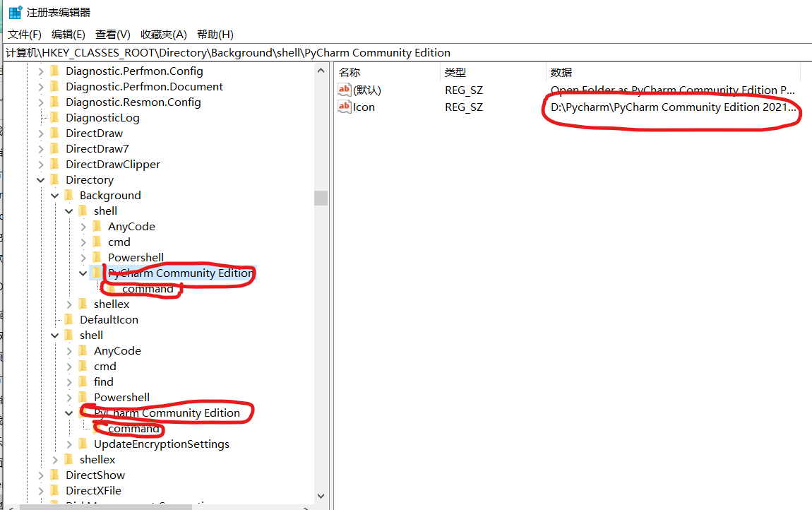Viewport: 812px width, 510px height.
Task: Expand the DirectXFile key arrow
Action: point(41,491)
